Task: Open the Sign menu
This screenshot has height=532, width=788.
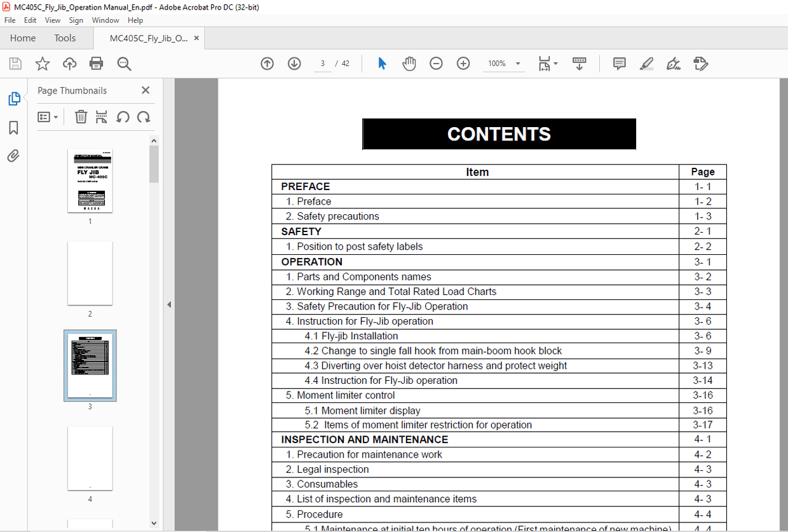Action: click(x=76, y=20)
